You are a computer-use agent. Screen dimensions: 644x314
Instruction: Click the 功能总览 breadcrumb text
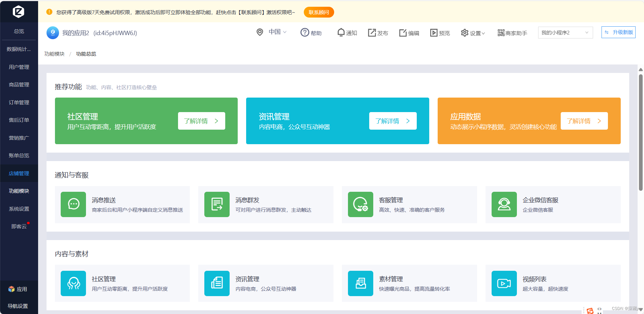tap(86, 54)
